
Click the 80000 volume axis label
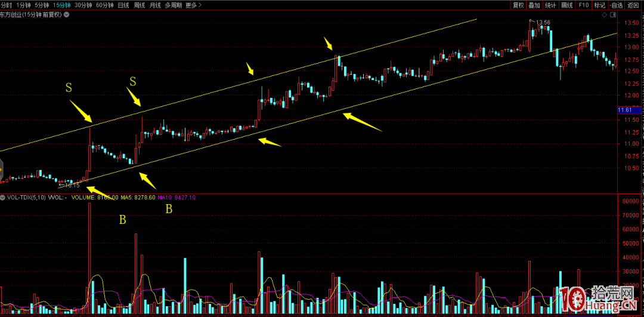(631, 201)
